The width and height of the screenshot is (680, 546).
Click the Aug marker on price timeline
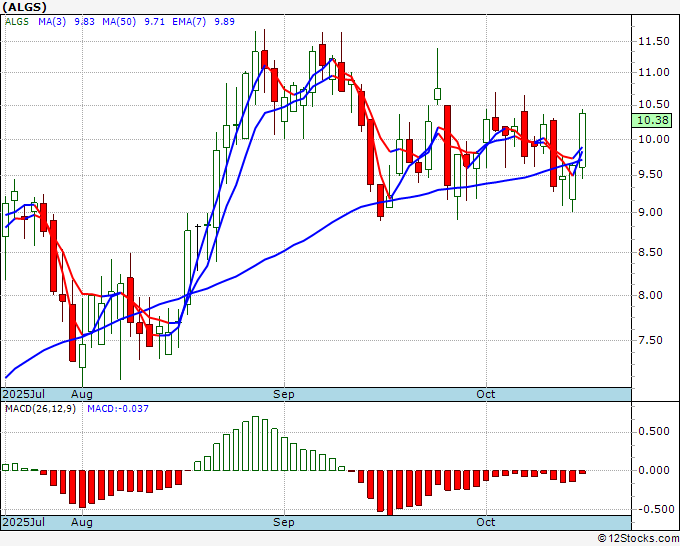(x=82, y=394)
